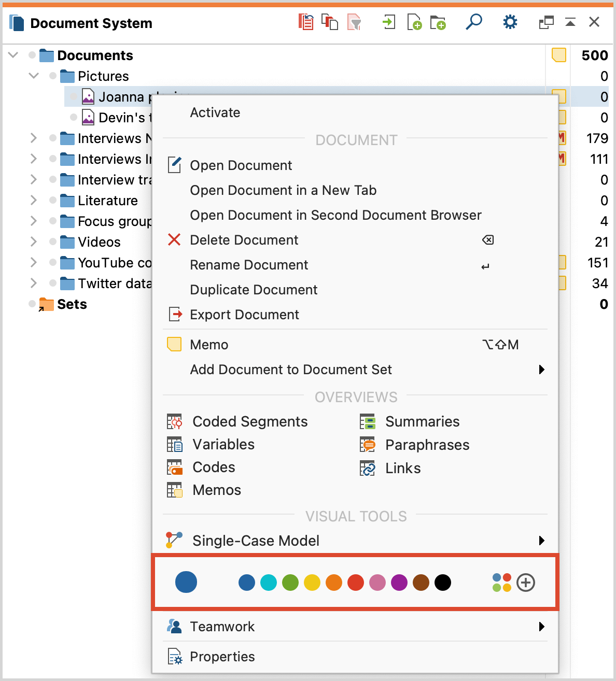This screenshot has height=681, width=616.
Task: Collapse the Pictures folder
Action: (33, 76)
